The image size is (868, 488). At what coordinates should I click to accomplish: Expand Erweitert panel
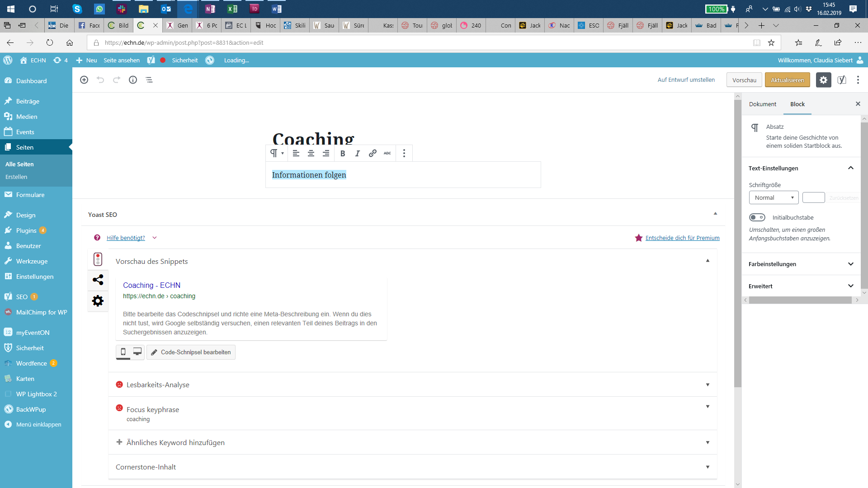pyautogui.click(x=801, y=286)
